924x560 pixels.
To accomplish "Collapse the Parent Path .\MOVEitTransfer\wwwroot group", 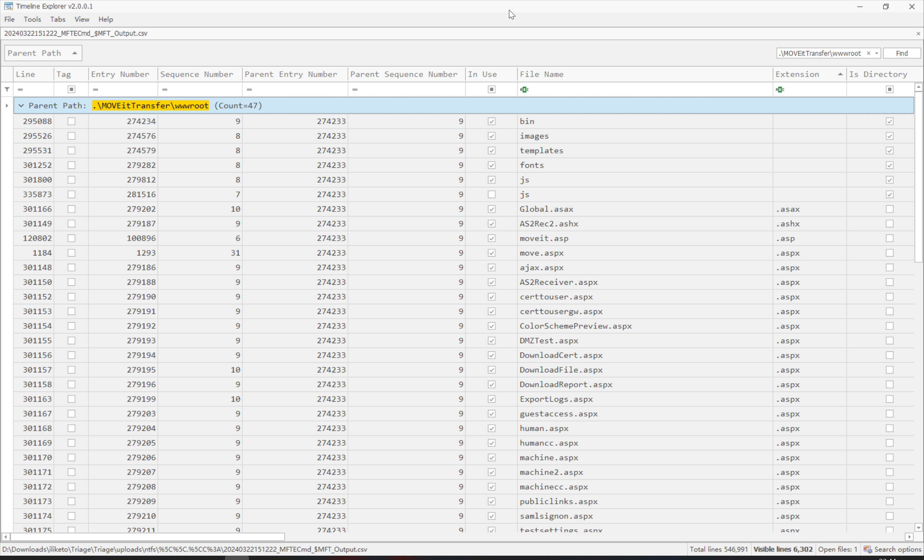I will pos(21,106).
